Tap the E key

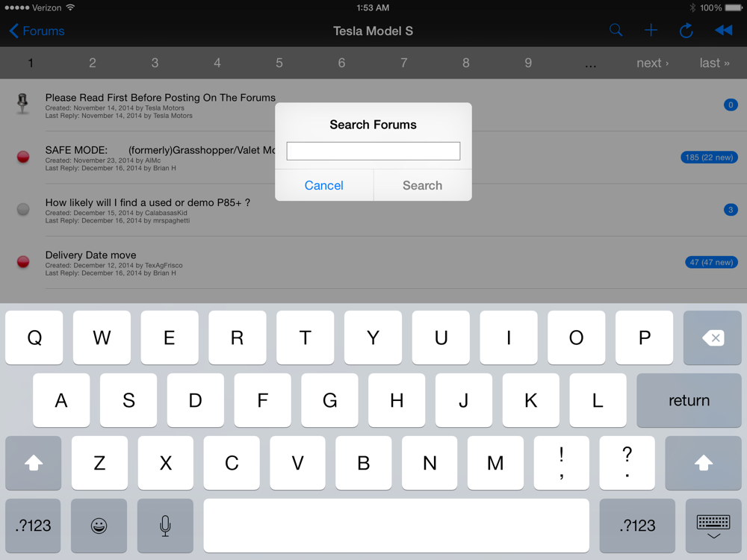click(170, 337)
